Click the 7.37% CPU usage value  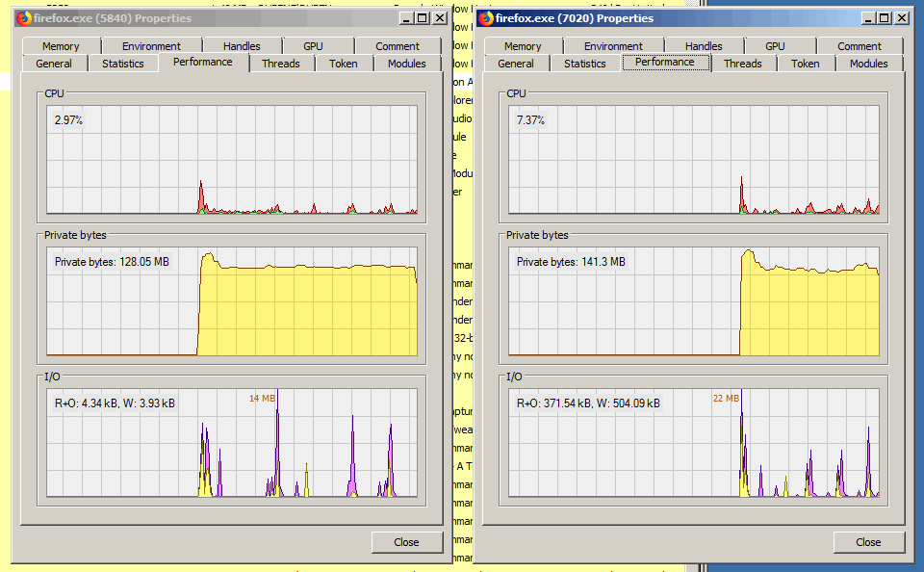point(530,120)
